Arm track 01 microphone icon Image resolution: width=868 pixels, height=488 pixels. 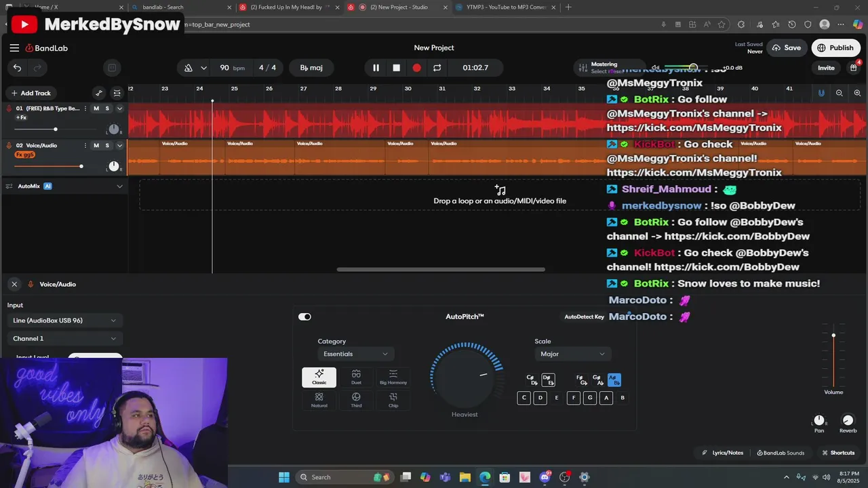(9, 108)
